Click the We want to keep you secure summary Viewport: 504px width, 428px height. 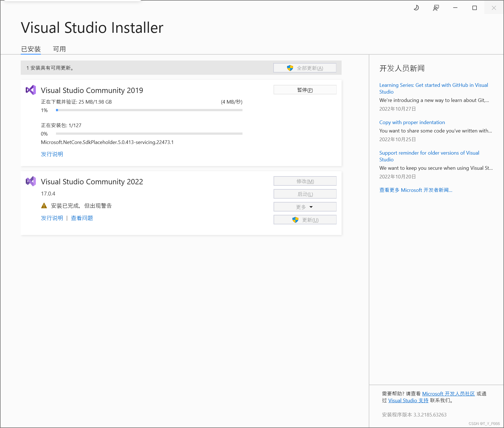(436, 168)
